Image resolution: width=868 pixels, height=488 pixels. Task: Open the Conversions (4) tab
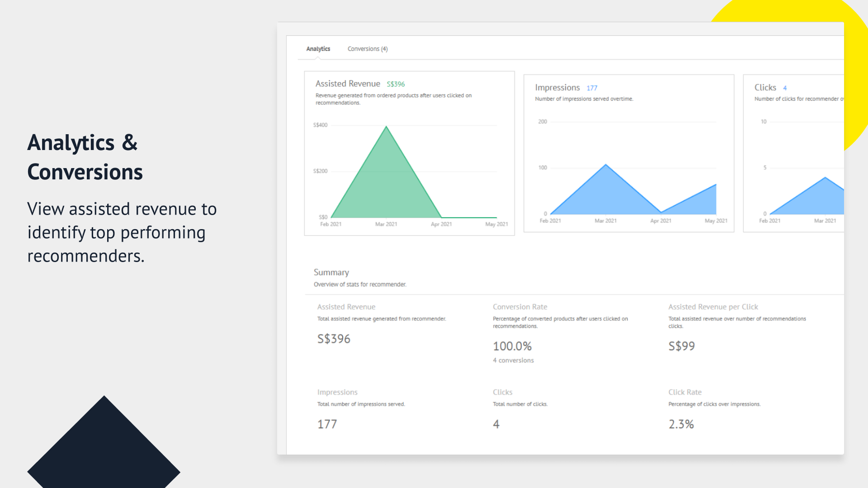pyautogui.click(x=367, y=49)
